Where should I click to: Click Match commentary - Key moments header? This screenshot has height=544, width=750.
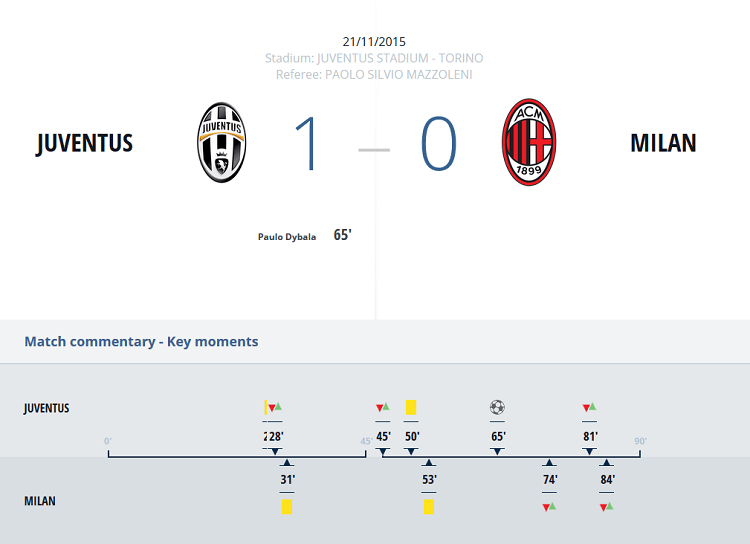point(141,342)
